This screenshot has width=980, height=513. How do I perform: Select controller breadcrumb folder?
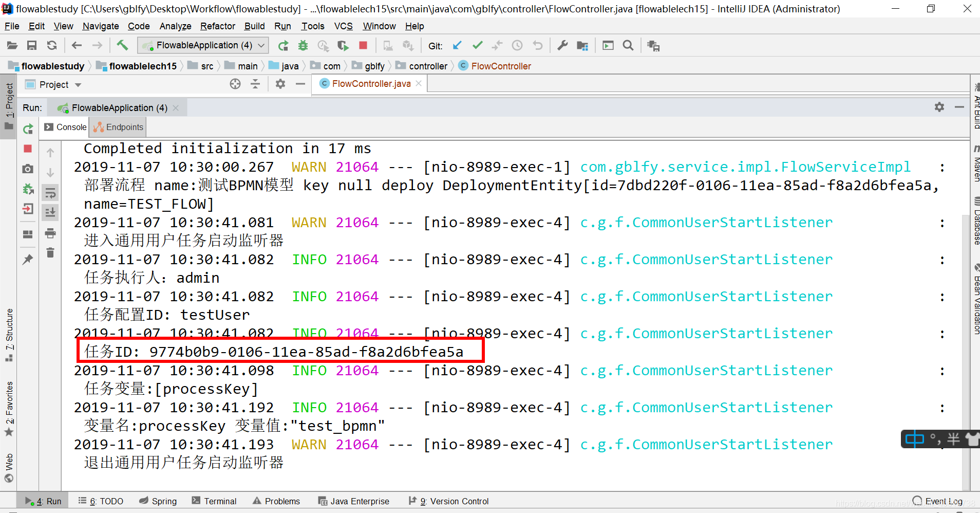422,66
